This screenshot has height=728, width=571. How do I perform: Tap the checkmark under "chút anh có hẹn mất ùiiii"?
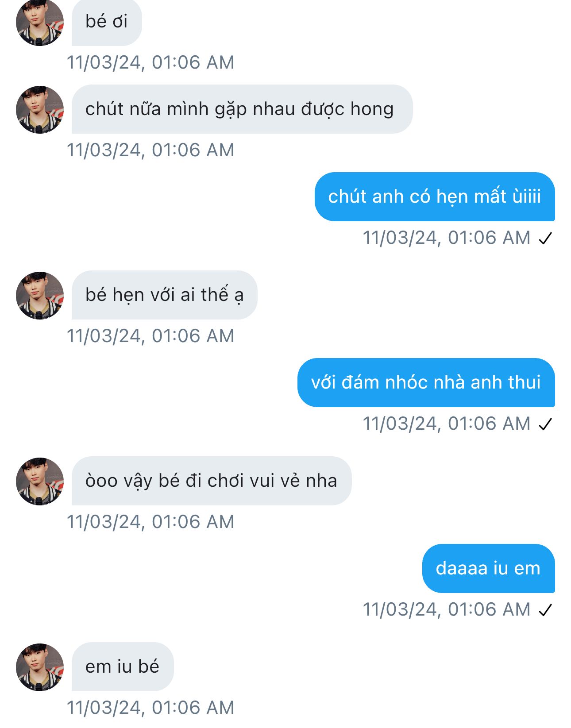(545, 239)
